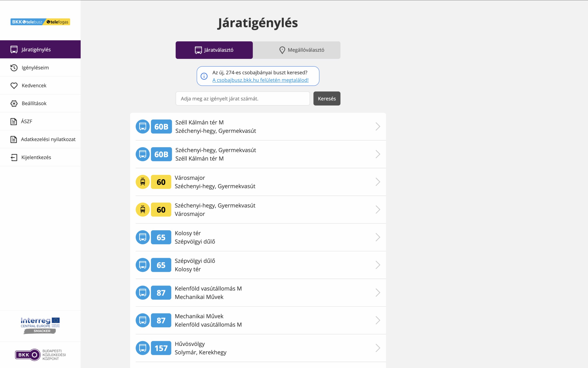Screen dimensions: 588x368
Task: Open route 87 Mechanikai Művek to Kelenföld chevron
Action: click(x=378, y=320)
